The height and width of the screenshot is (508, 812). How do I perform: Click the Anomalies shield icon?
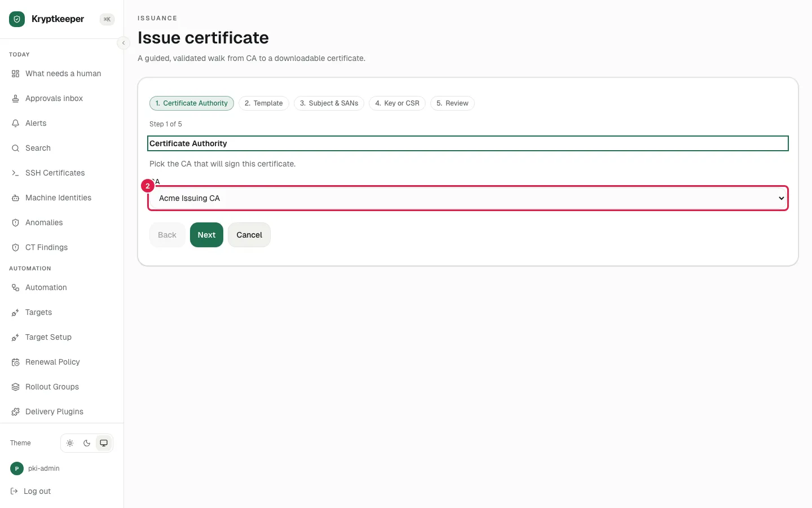click(x=15, y=223)
